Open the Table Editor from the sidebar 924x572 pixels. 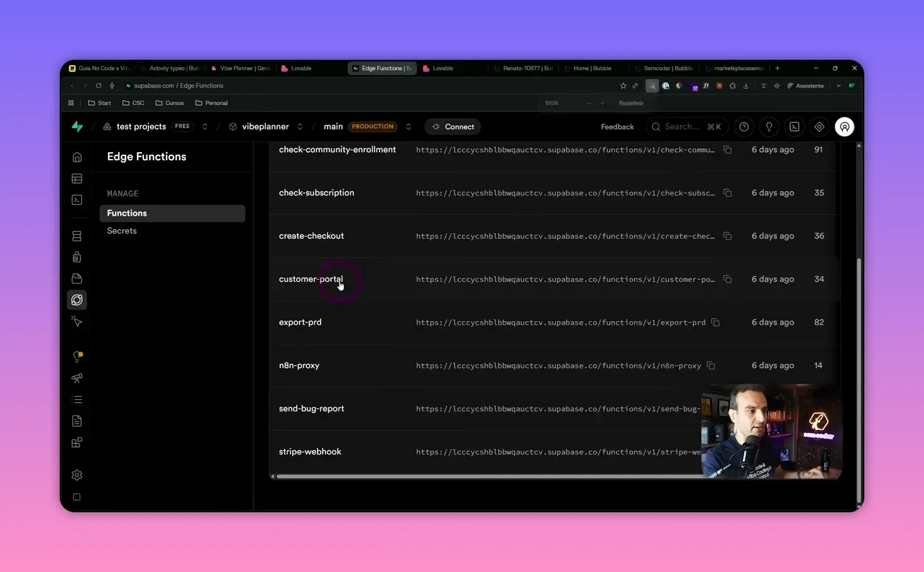pos(77,179)
